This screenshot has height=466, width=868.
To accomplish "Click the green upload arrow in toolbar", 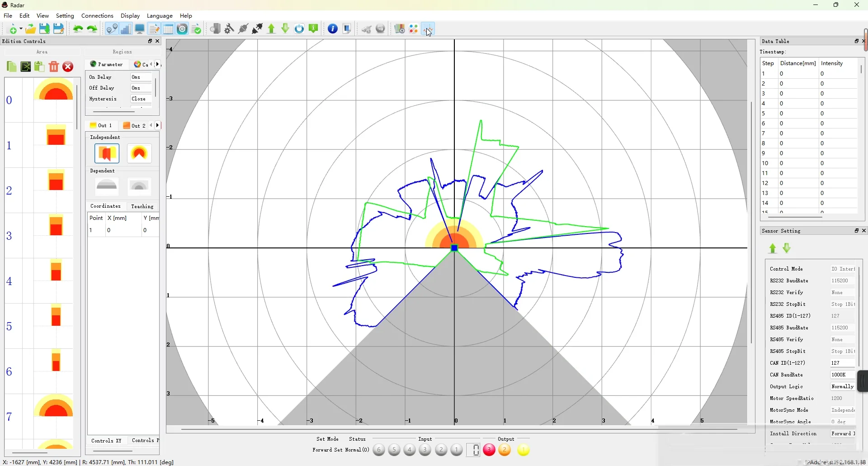I will click(x=271, y=29).
